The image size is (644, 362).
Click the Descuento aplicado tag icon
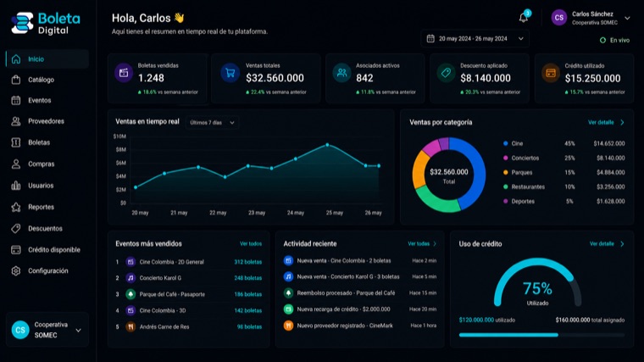tap(446, 73)
